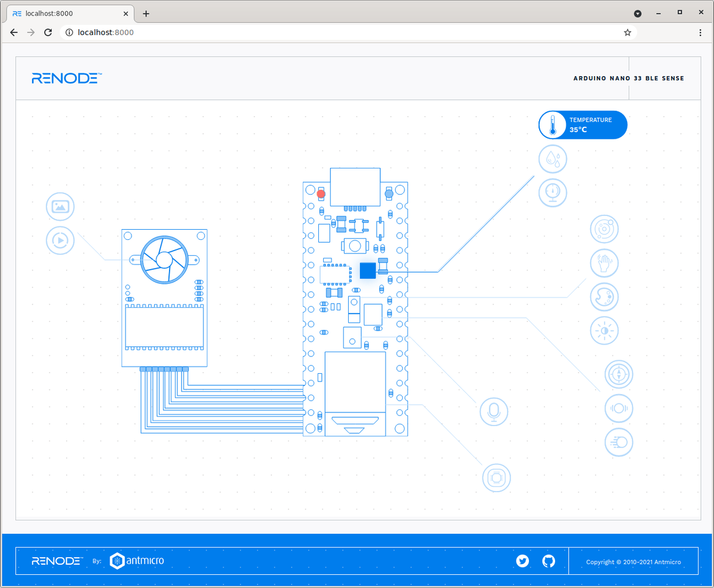Open the magnetometer compass icon
Image resolution: width=714 pixels, height=588 pixels.
coord(619,374)
